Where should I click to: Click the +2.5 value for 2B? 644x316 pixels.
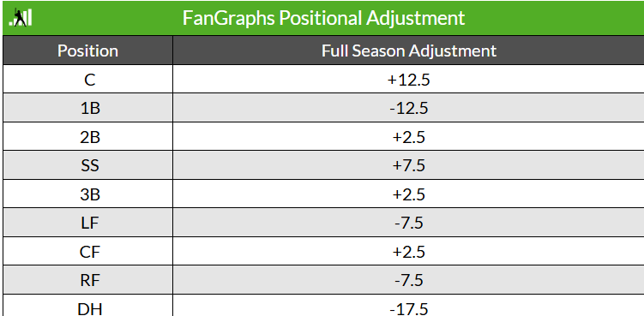pos(409,137)
